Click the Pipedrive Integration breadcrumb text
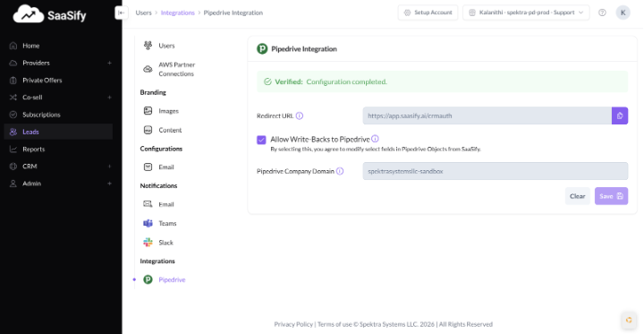Viewport: 644px width, 334px height. pyautogui.click(x=233, y=13)
